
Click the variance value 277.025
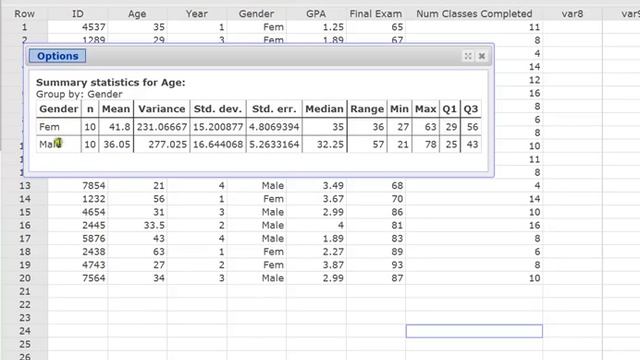pos(168,144)
